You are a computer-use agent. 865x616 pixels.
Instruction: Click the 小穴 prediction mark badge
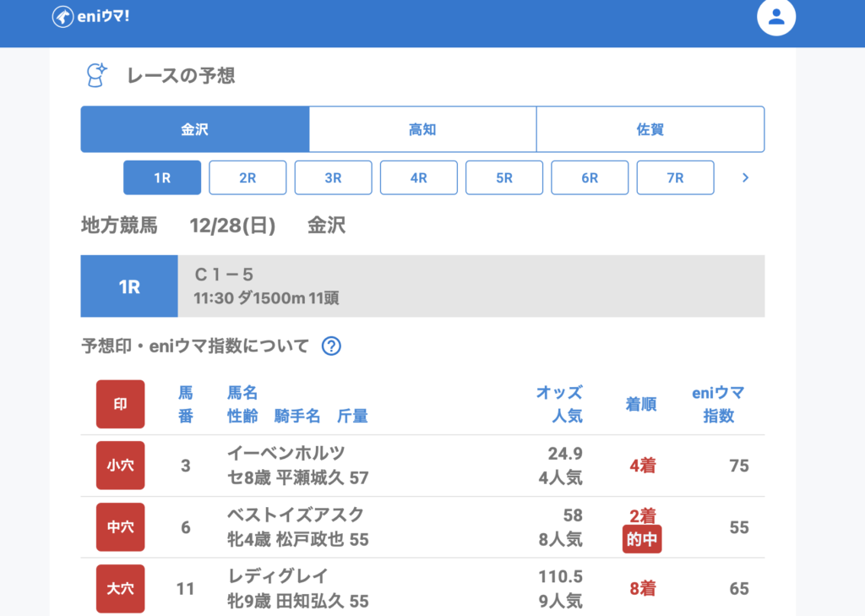(x=120, y=466)
